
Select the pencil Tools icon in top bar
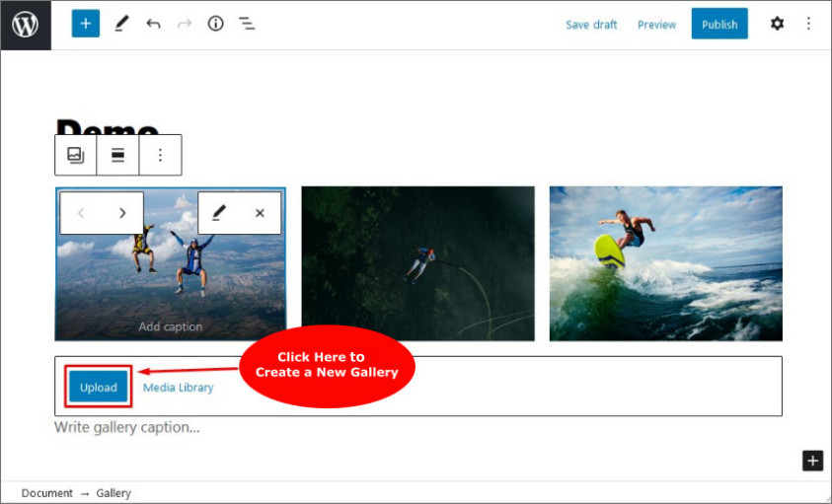point(120,24)
